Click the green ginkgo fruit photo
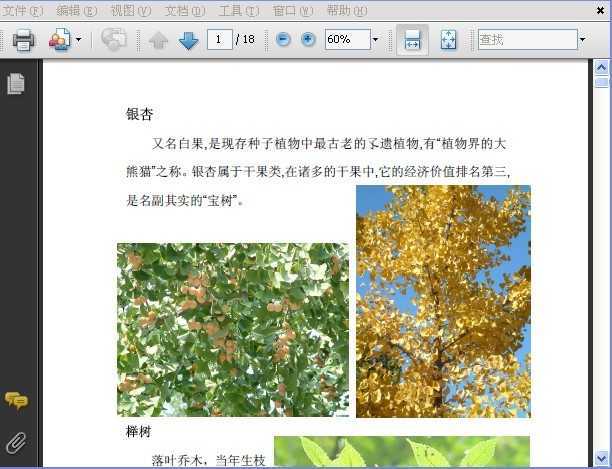Screen dimensions: 612x469 click(233, 330)
